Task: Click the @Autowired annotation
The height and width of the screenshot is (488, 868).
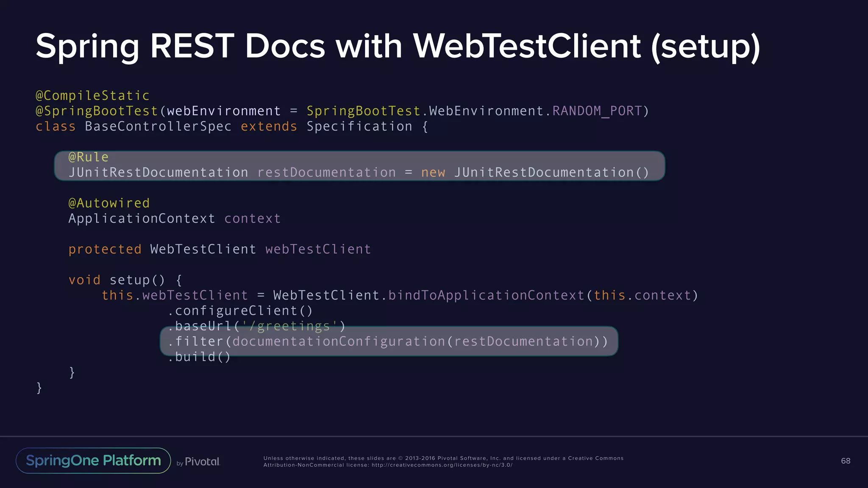Action: click(109, 203)
